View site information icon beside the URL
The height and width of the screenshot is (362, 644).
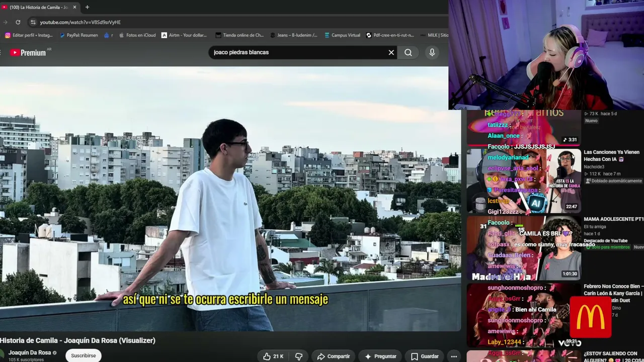tap(33, 22)
